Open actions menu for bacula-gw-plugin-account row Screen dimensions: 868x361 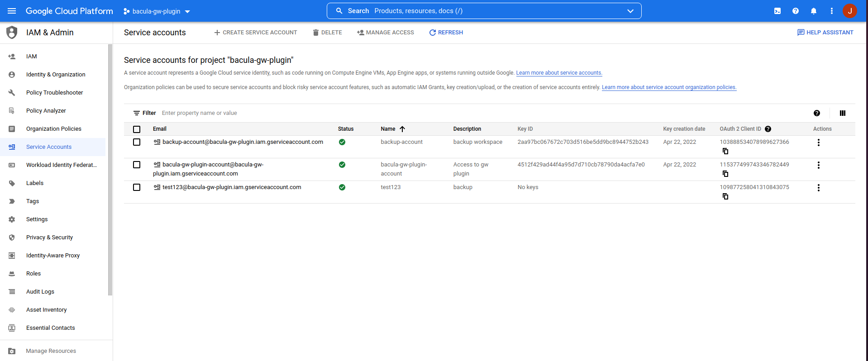pyautogui.click(x=819, y=165)
